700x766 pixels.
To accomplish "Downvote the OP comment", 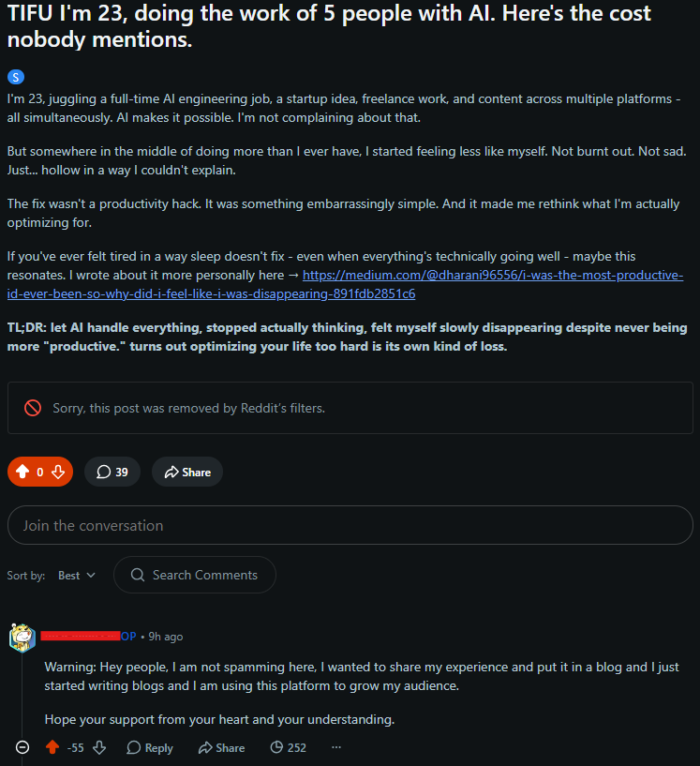I will [x=99, y=747].
